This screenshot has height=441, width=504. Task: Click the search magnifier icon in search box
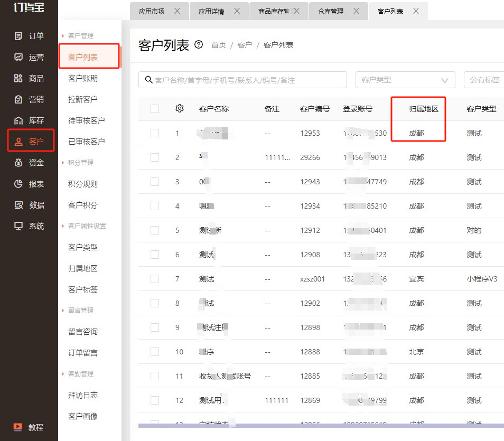[148, 79]
